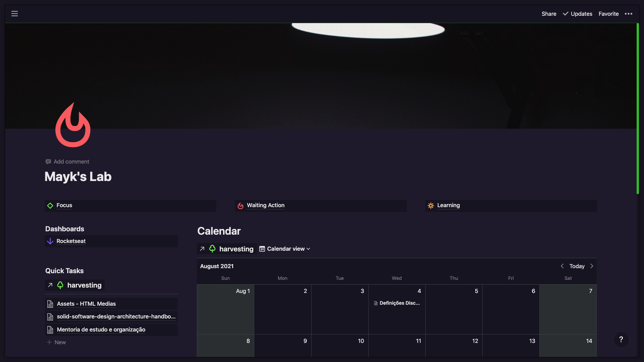Add New item under Quick Tasks
Screen dimensions: 644x362
[56, 342]
